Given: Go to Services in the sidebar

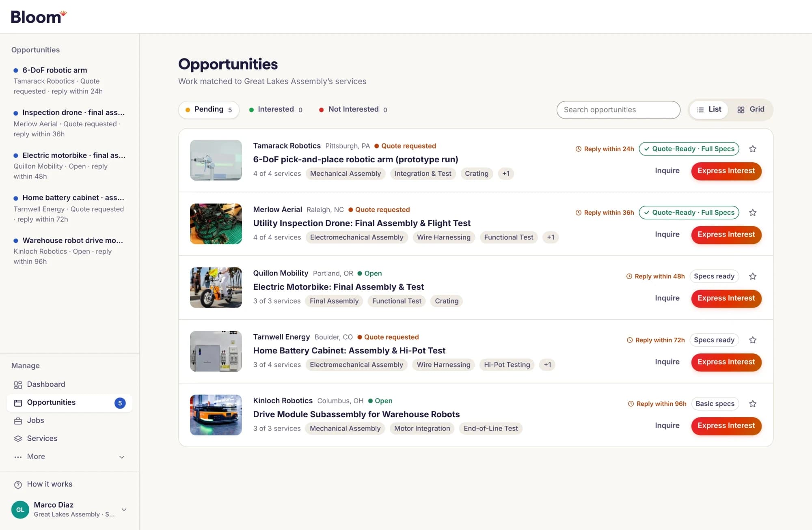Looking at the screenshot, I should point(69,438).
